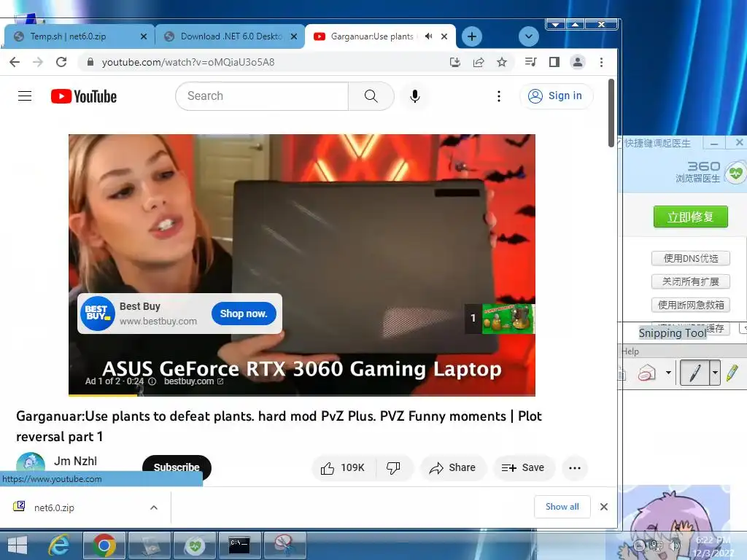Click the install/download page icon in address bar

[455, 62]
